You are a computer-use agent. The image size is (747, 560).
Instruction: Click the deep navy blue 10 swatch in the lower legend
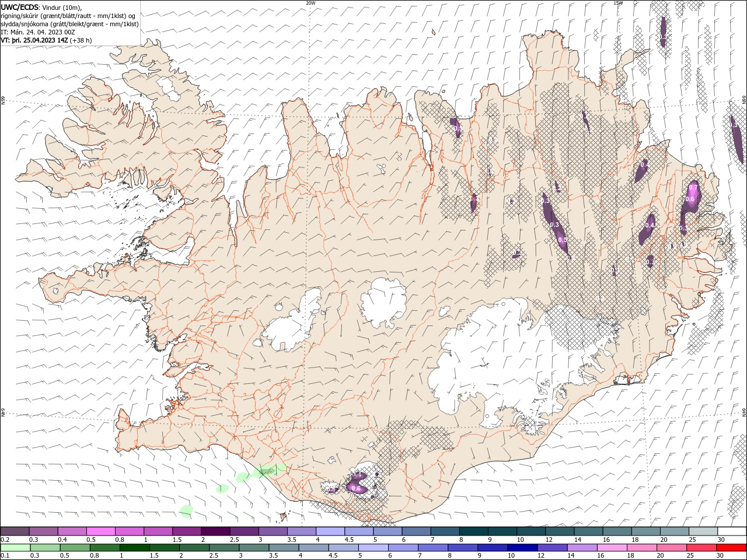coord(522,548)
